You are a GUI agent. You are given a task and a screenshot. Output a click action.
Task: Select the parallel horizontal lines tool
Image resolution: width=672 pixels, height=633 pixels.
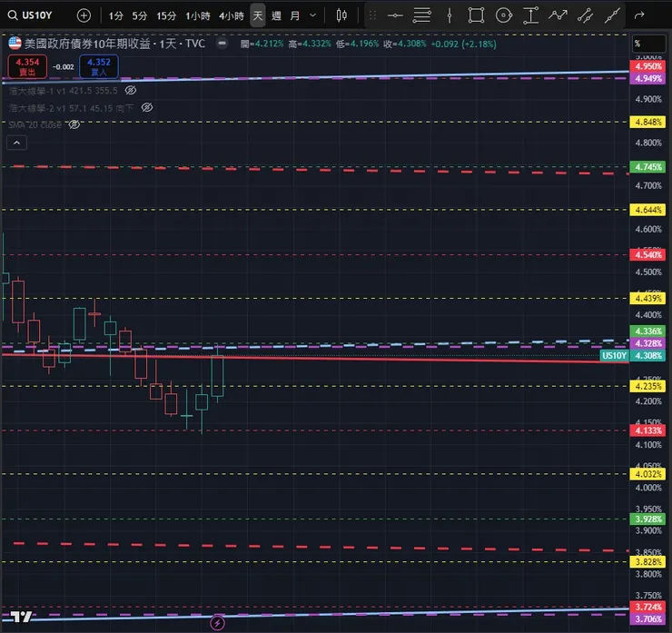point(421,15)
